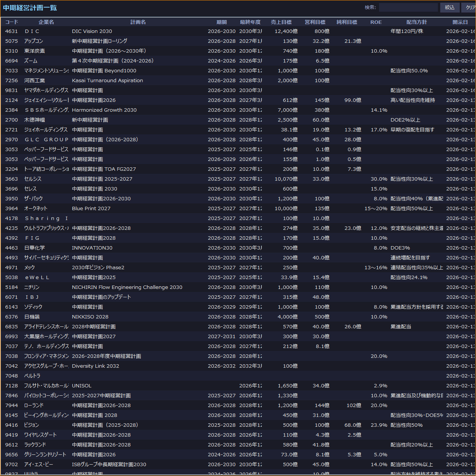Screen dimensions: 476x476
Task: Select the code 4631 cell
Action: pos(12,31)
